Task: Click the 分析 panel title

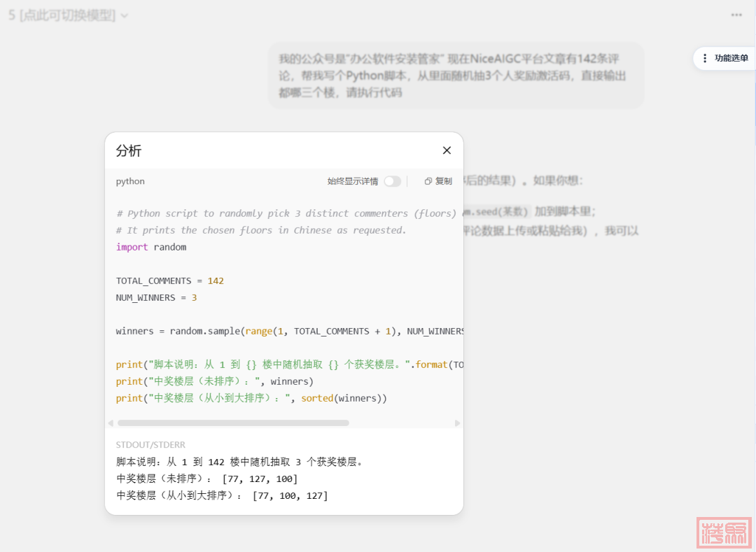Action: [129, 150]
